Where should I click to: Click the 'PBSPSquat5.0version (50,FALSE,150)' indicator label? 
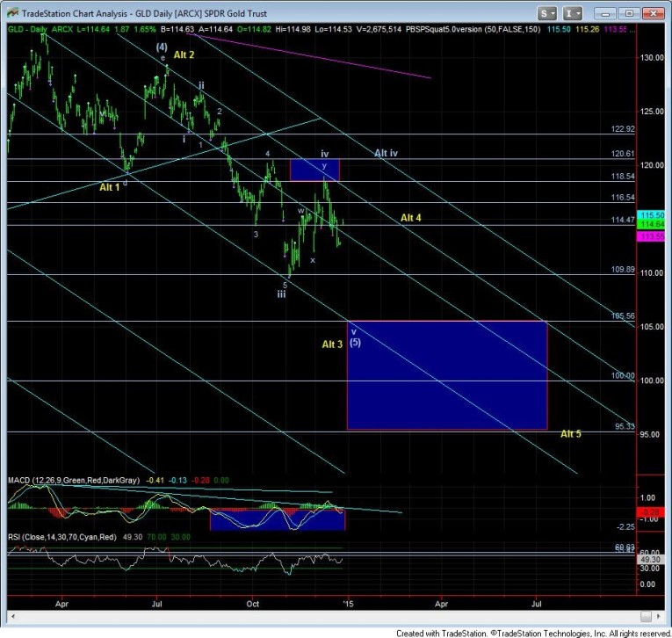473,29
